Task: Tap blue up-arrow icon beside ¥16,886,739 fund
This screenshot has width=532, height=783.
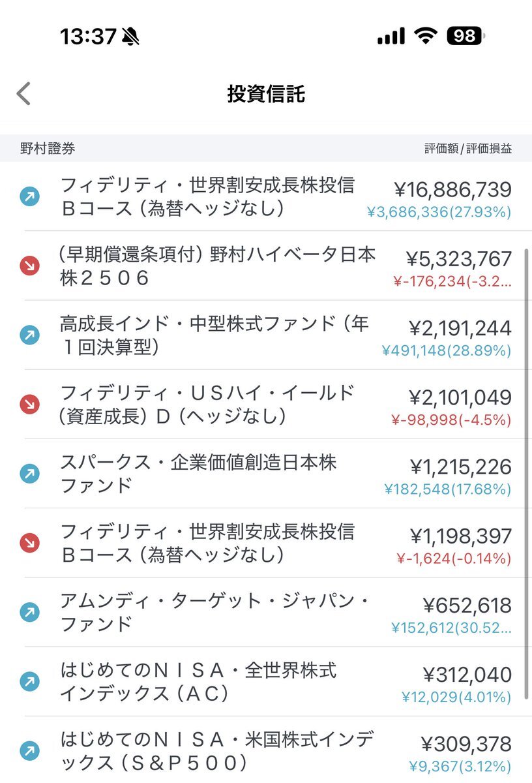Action: 29,196
